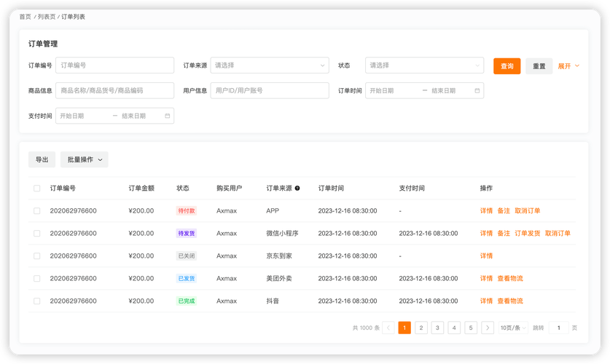Screen dimensions: 610x364
Task: Open 详情 for the 已关闭 order
Action: [486, 256]
